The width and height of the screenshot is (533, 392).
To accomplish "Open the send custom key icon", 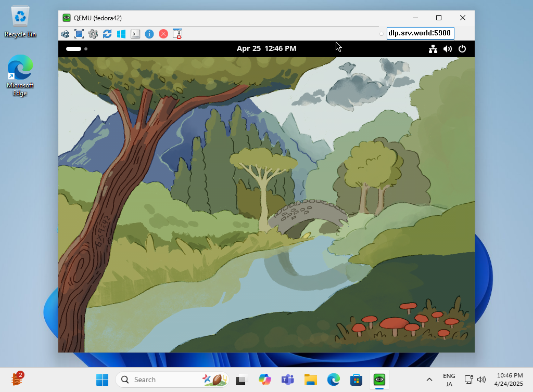I will pos(135,34).
